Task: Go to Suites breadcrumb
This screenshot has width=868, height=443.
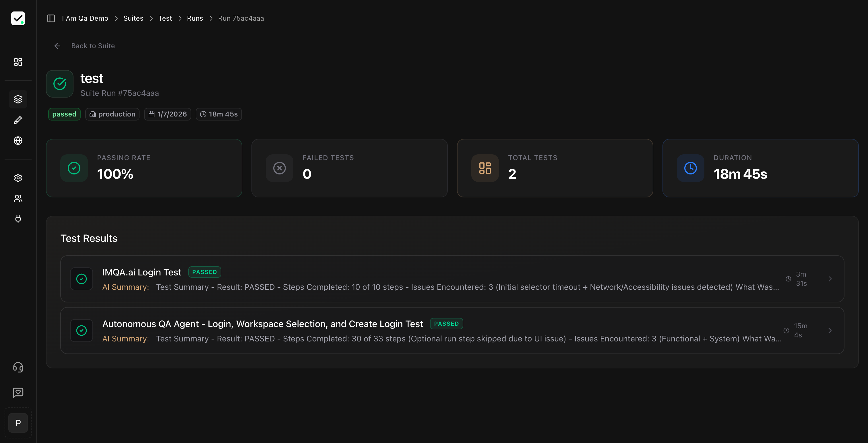Action: [133, 18]
